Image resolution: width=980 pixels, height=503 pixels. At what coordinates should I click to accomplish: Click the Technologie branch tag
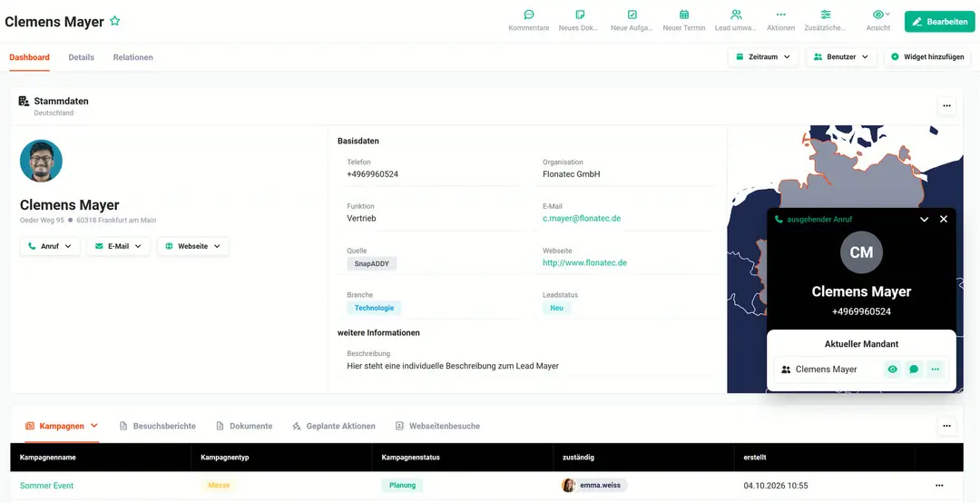(x=375, y=308)
